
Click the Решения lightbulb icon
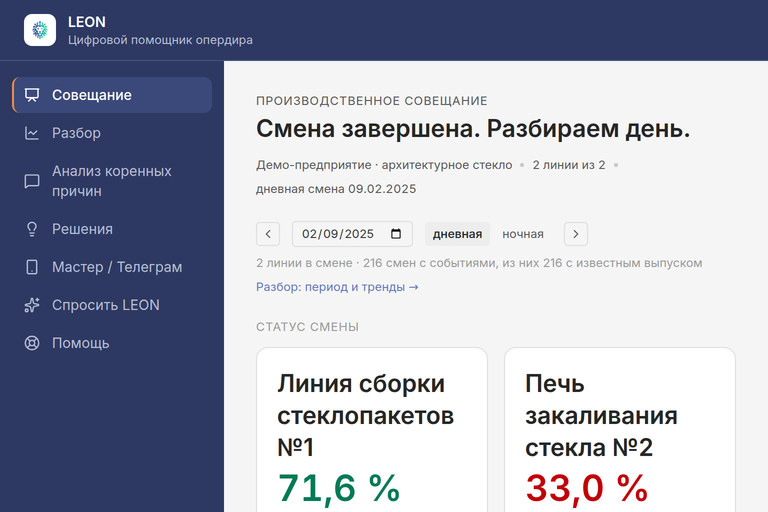click(x=32, y=229)
